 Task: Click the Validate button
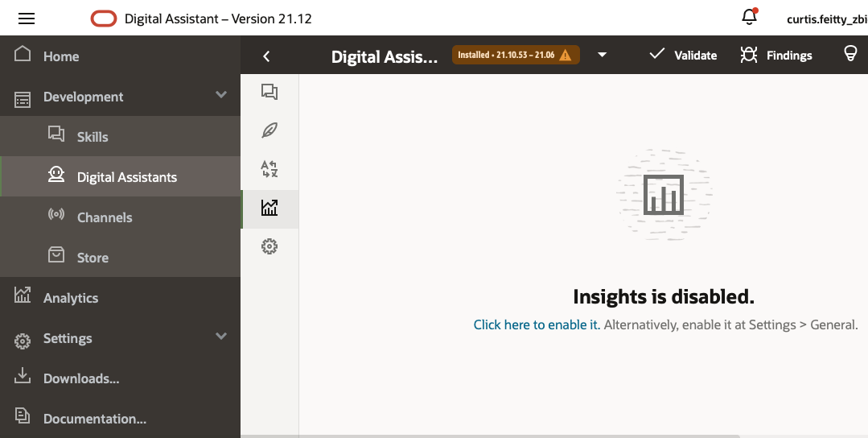tap(683, 55)
